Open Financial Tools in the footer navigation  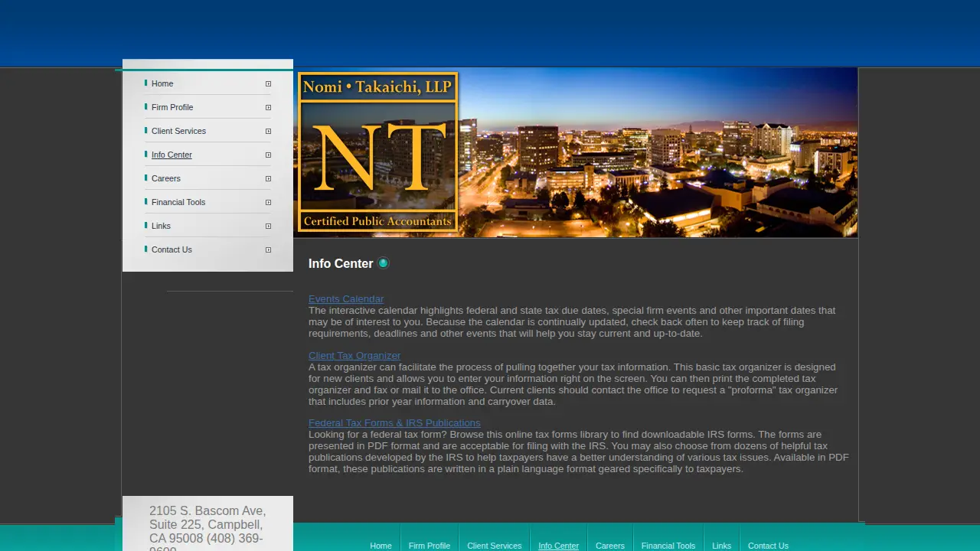coord(668,546)
